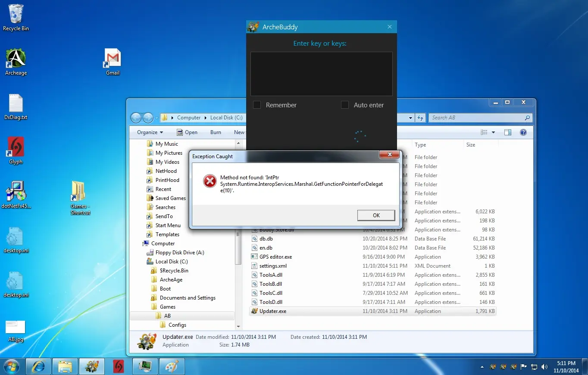Select the Templates folder in navigation pane
Image resolution: width=588 pixels, height=375 pixels.
coord(168,234)
